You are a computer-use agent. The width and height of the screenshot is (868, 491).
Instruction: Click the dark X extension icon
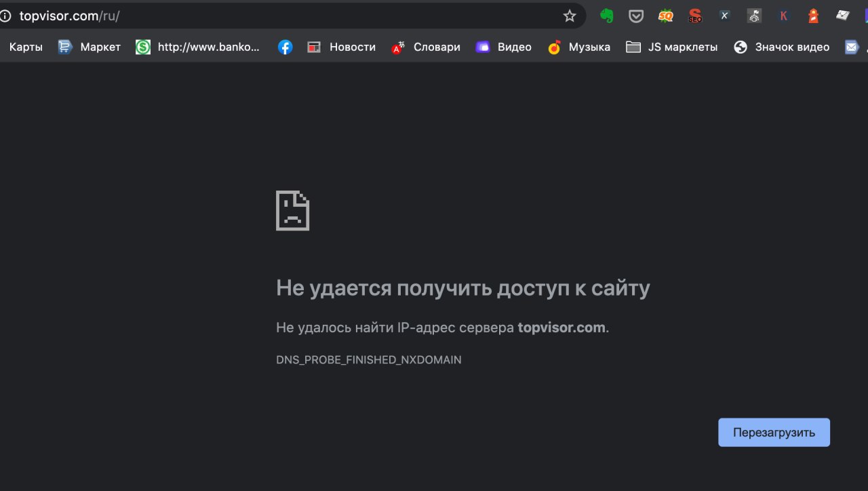coord(724,16)
